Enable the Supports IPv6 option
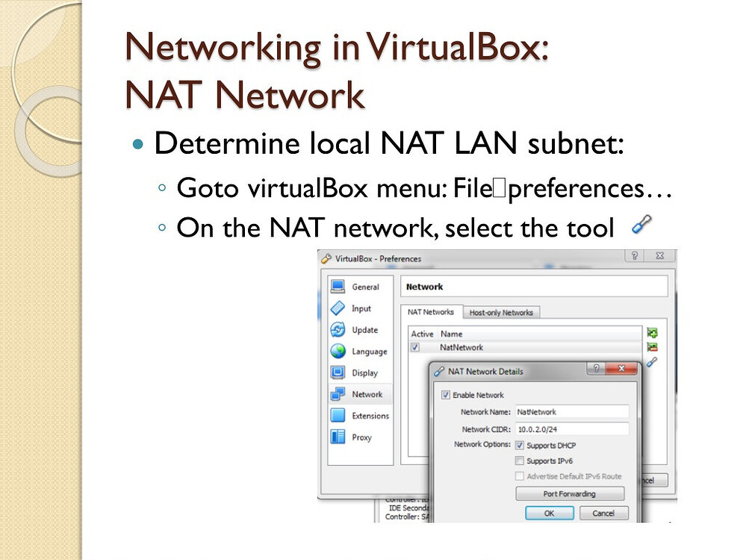Viewport: 746px width, 560px height. click(520, 461)
